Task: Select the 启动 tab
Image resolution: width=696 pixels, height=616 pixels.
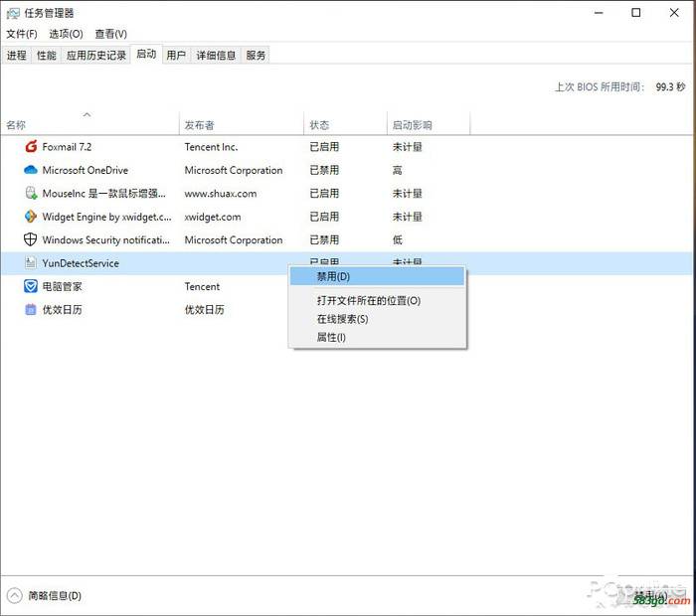Action: pos(146,54)
